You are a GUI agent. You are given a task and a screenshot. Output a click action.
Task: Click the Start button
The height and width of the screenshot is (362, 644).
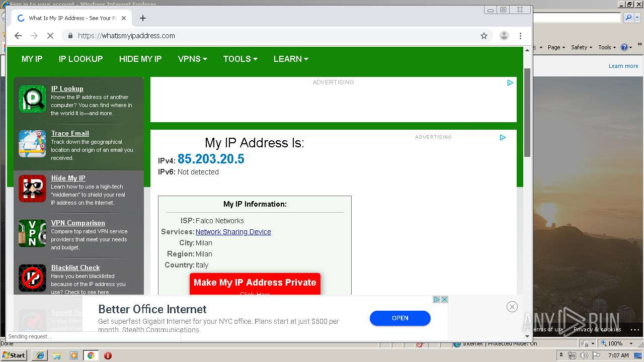tap(14, 355)
